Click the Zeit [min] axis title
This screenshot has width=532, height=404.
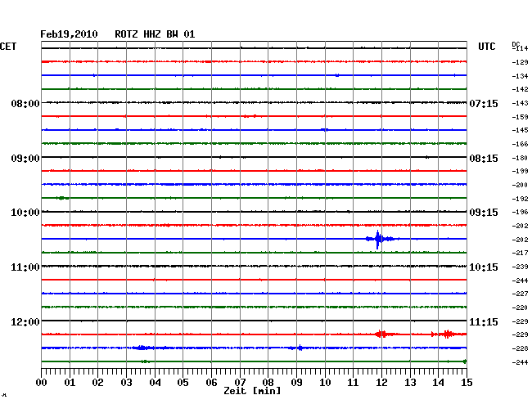click(252, 391)
